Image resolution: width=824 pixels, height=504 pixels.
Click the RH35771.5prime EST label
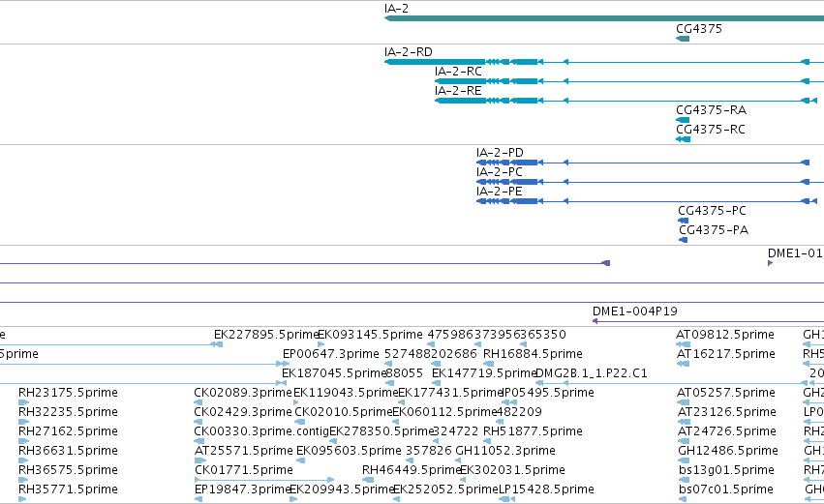(x=68, y=489)
